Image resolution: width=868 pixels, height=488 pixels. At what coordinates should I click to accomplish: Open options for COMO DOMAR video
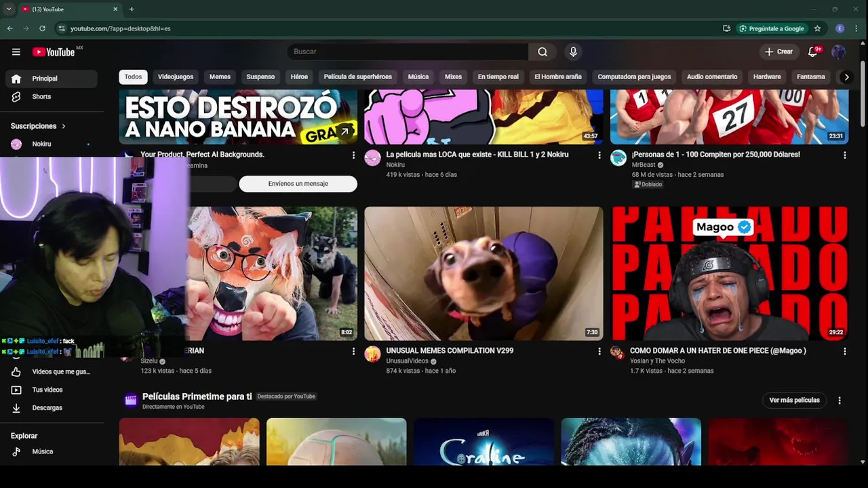click(x=844, y=351)
